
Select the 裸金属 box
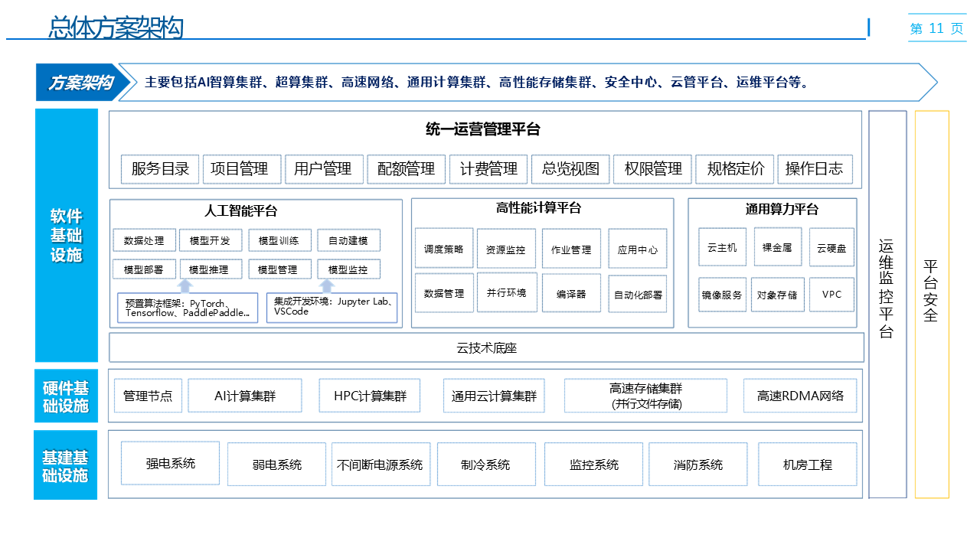point(778,246)
